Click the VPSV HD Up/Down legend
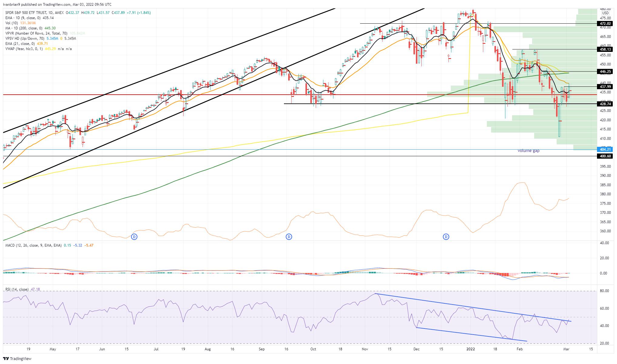617x364 pixels. coord(25,39)
